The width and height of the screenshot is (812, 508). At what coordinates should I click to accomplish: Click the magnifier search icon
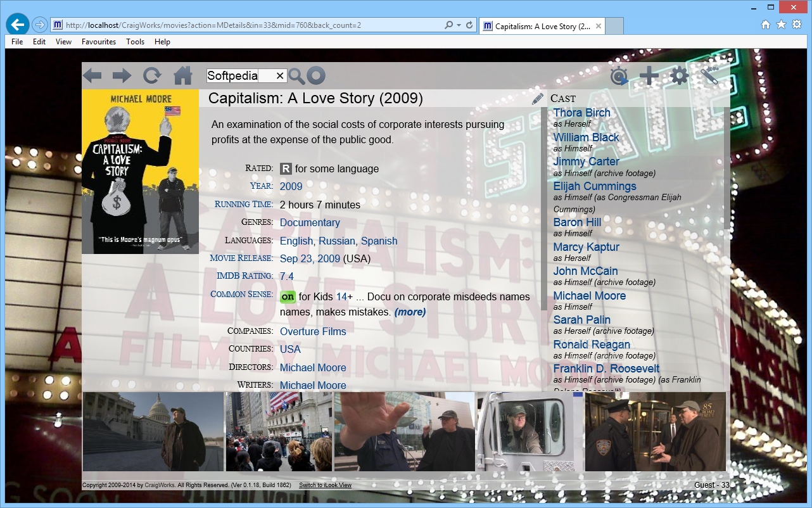pos(296,76)
